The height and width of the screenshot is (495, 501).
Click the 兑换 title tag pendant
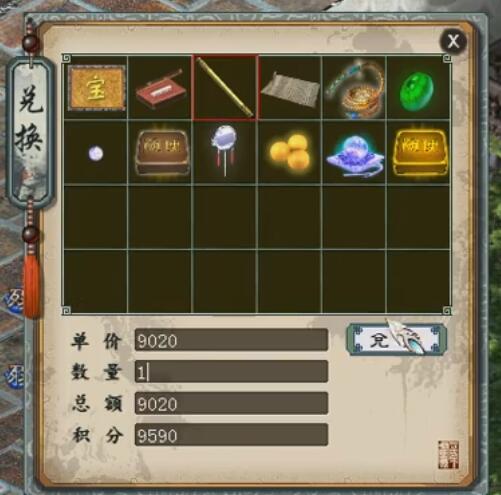(x=31, y=132)
